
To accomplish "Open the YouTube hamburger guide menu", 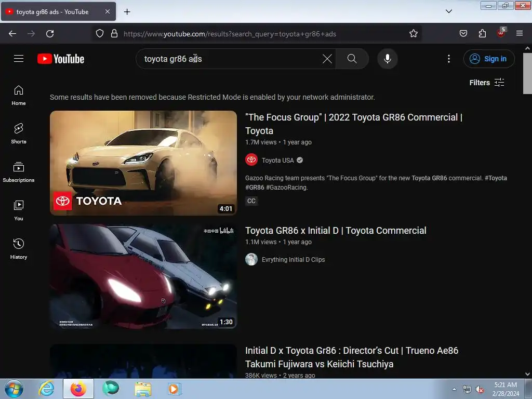I will (x=19, y=59).
